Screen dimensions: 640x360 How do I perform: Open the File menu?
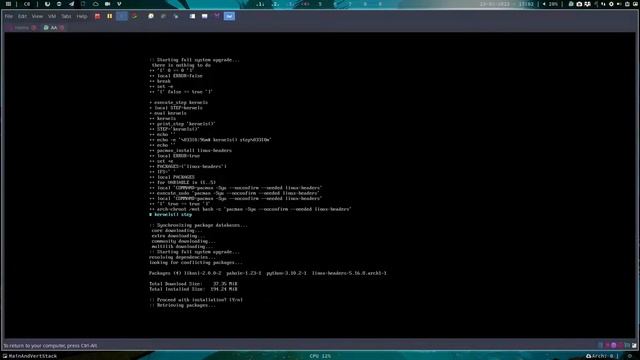[9, 16]
